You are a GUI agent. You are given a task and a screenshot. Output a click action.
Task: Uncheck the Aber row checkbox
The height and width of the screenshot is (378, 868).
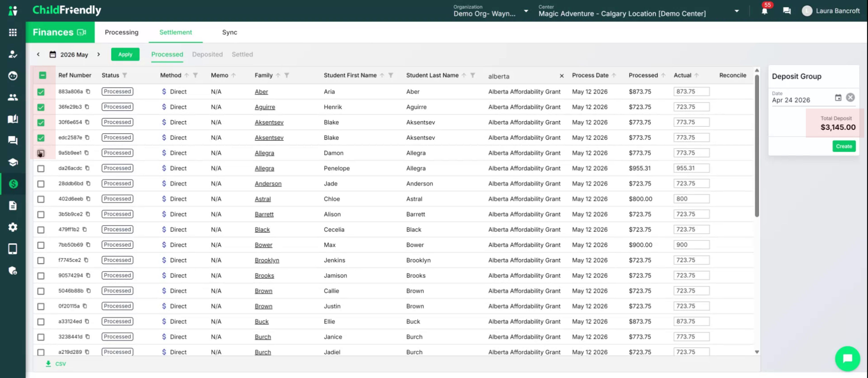pyautogui.click(x=41, y=92)
